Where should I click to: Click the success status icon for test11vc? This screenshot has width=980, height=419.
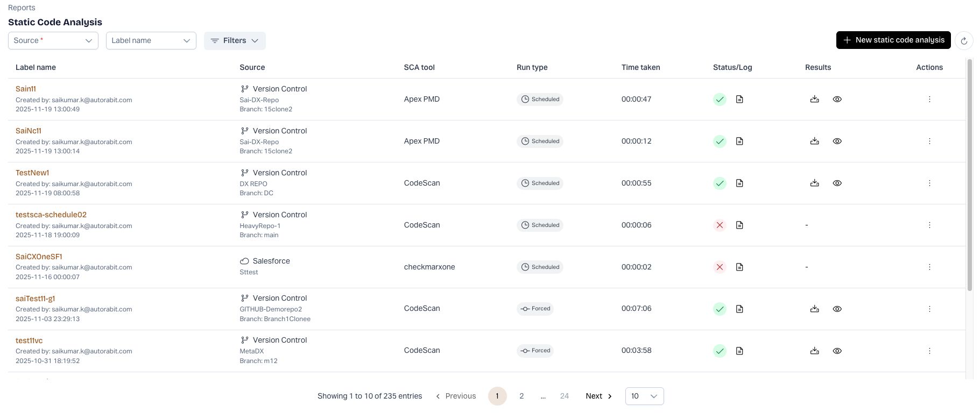pyautogui.click(x=720, y=351)
